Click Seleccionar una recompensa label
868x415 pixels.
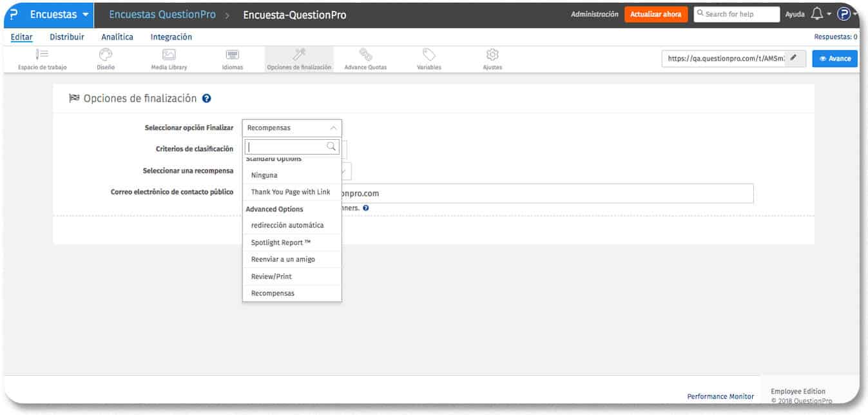[188, 171]
